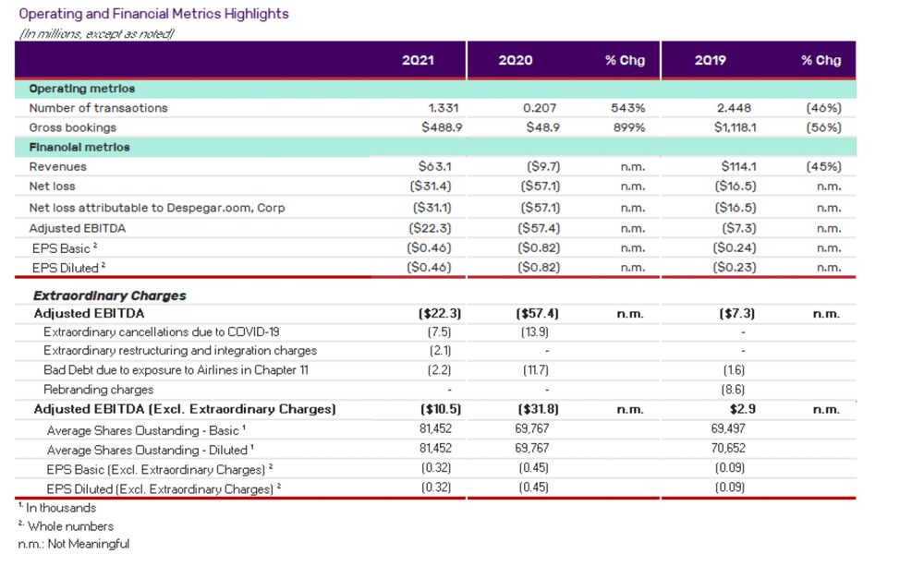Viewport: 924px width, 566px height.
Task: Click the In thousands footnote
Action: (56, 508)
